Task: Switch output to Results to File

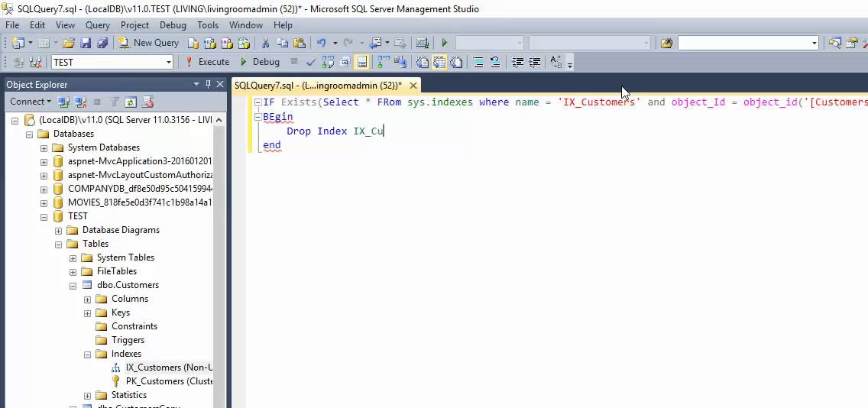Action: (455, 62)
